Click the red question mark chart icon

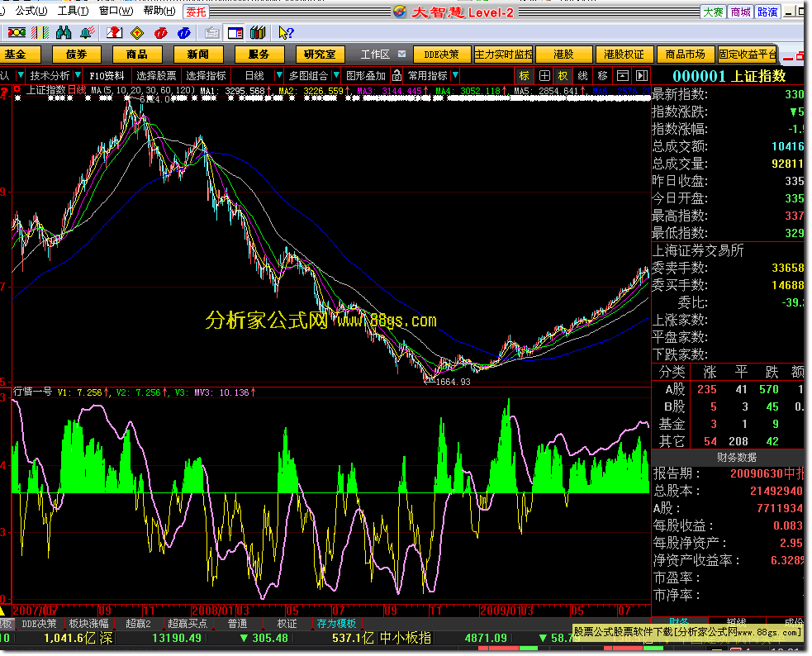[x=114, y=32]
